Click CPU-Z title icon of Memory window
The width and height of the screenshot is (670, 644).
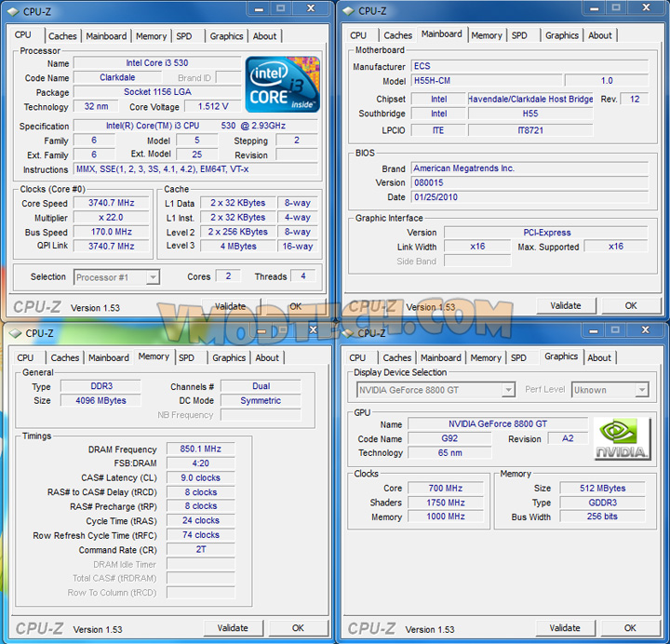coord(16,333)
